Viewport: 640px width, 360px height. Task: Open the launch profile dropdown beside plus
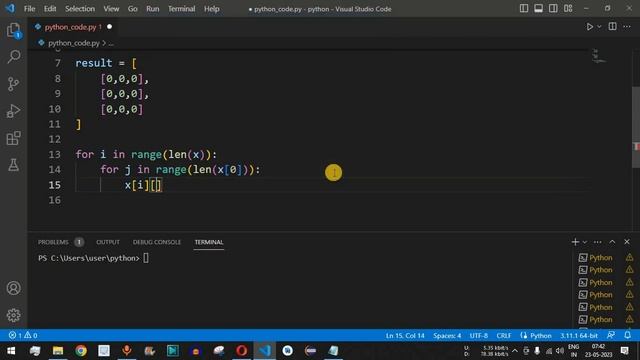tap(584, 242)
